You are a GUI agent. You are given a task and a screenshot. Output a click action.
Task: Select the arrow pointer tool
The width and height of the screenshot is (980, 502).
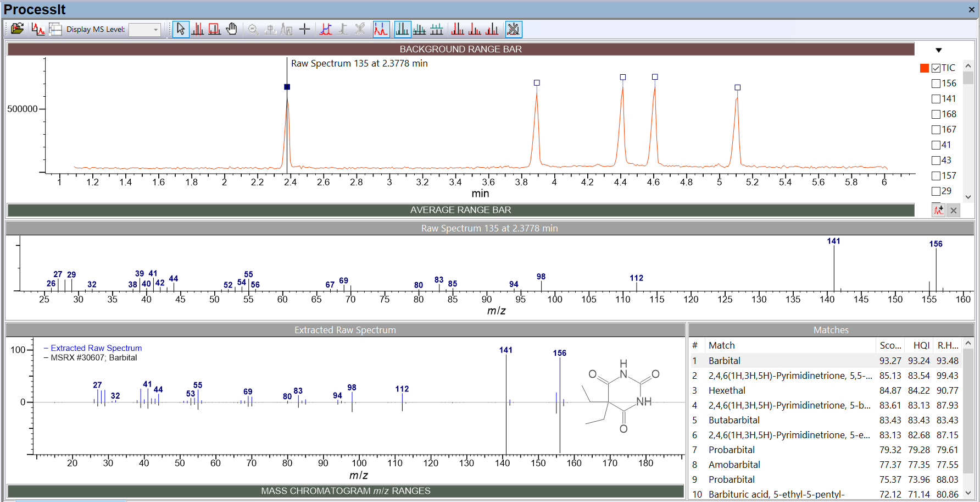pyautogui.click(x=181, y=29)
